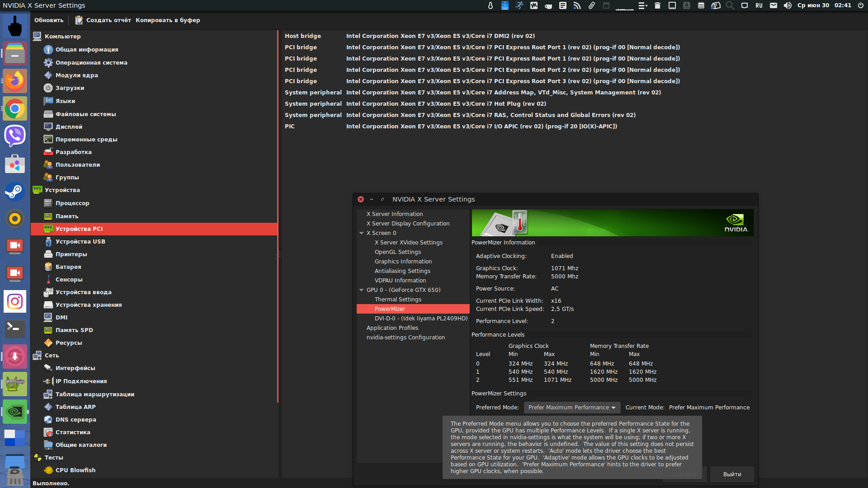Open OpenGL Settings page
Screen dimensions: 868x488
[397, 252]
